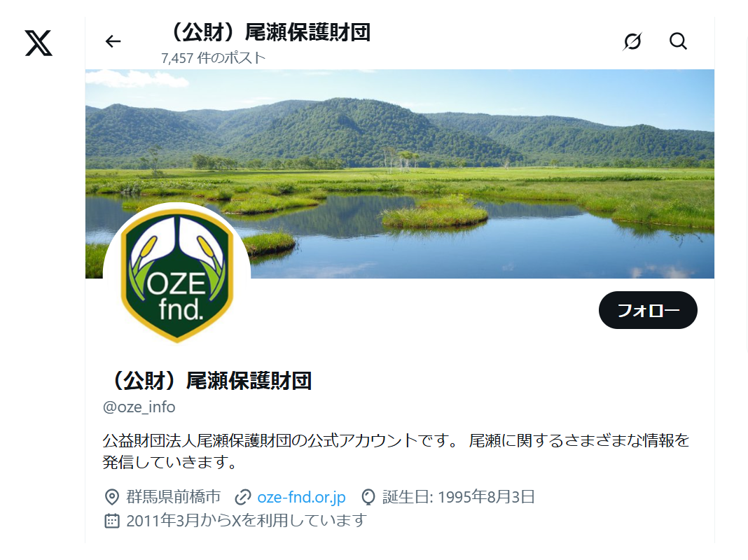The image size is (748, 560).
Task: Click the 誕生日: 1995年8月3日 text
Action: click(459, 497)
